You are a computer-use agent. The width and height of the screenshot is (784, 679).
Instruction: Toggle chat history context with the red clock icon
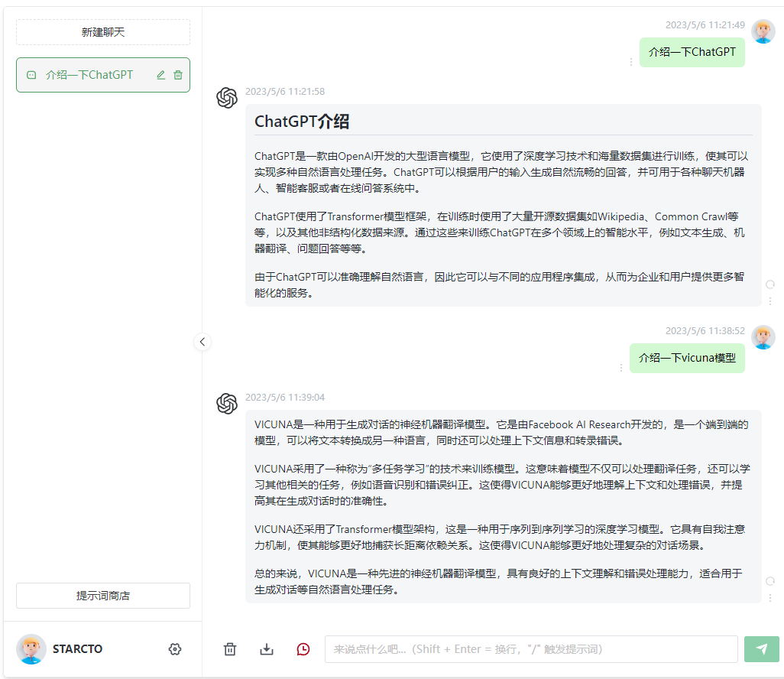click(x=303, y=649)
